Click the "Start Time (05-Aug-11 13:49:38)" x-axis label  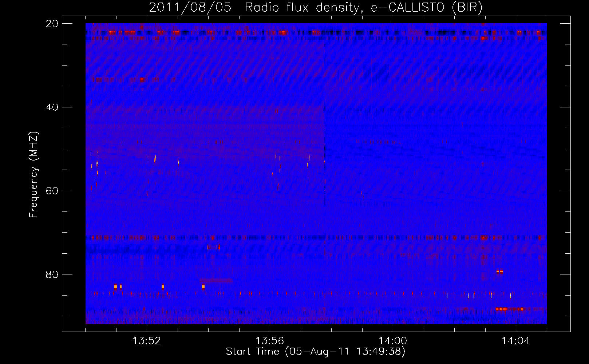coord(316,352)
